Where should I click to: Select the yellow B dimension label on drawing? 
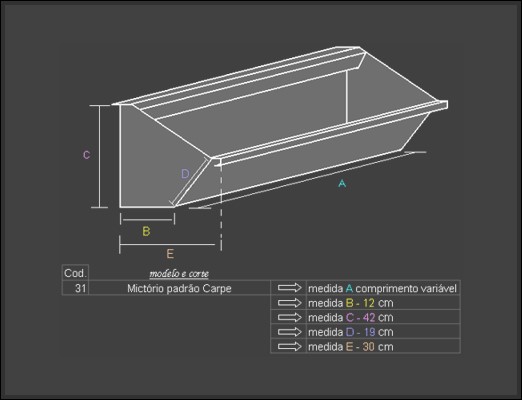(x=146, y=231)
